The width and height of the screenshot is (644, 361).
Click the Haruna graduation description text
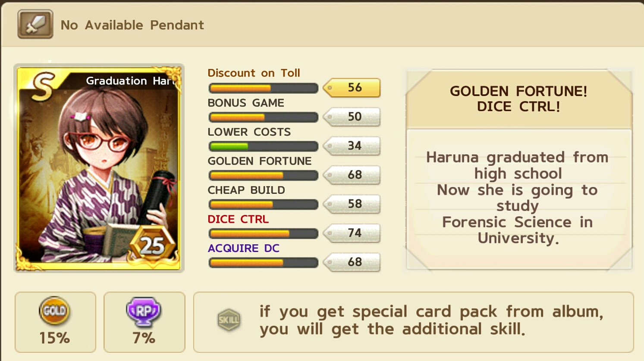pos(518,198)
